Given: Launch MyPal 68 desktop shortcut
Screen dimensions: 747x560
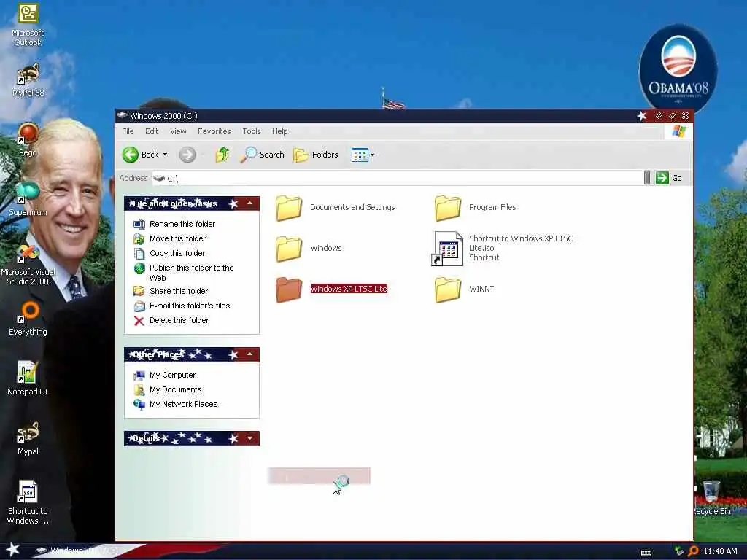Looking at the screenshot, I should click(x=28, y=80).
